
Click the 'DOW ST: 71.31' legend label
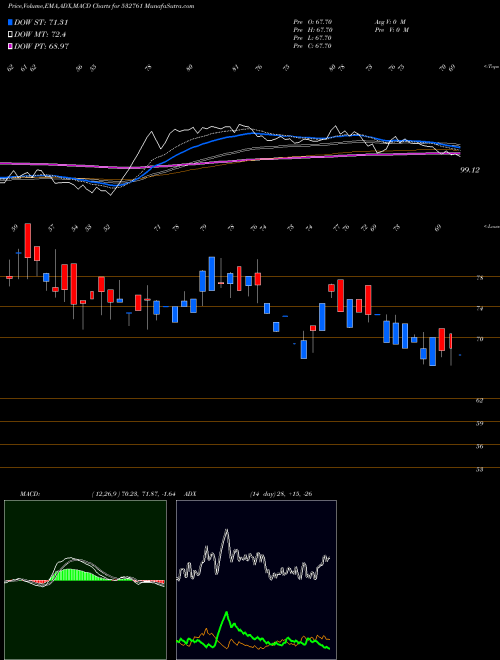pyautogui.click(x=41, y=23)
